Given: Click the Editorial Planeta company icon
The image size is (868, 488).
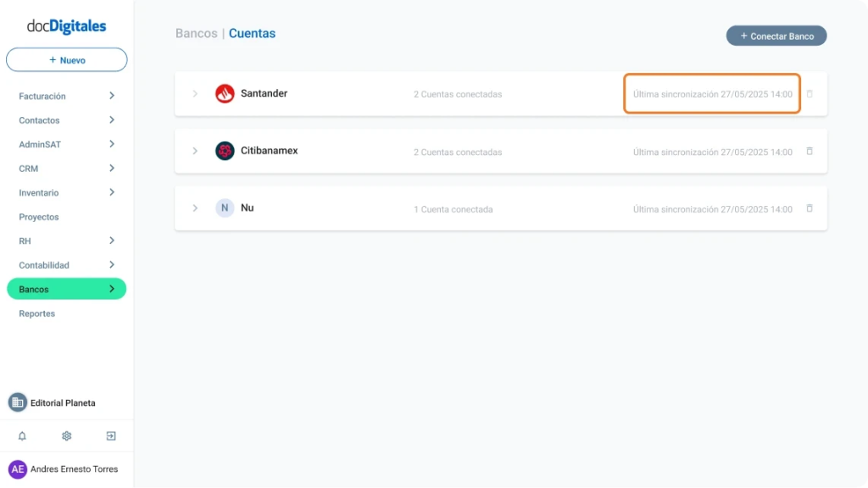Looking at the screenshot, I should pyautogui.click(x=18, y=402).
